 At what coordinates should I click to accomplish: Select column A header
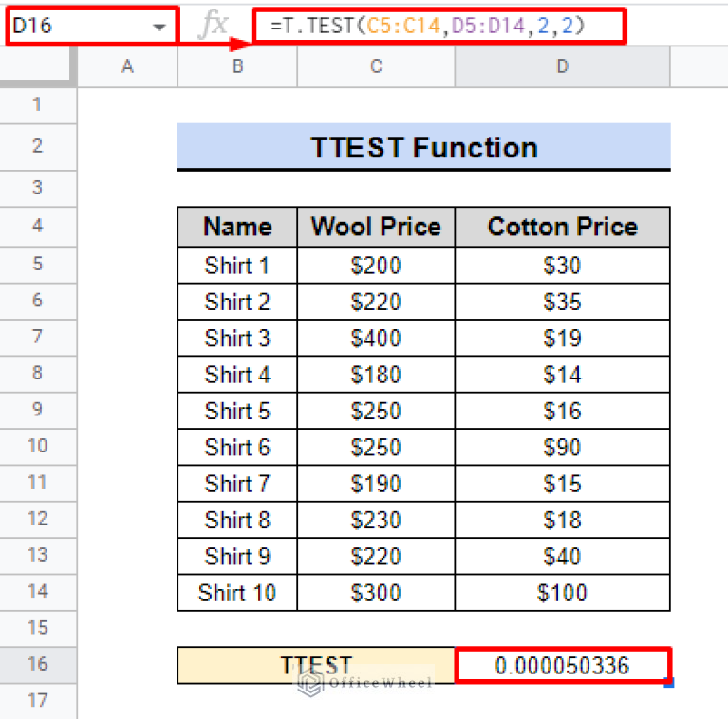[x=127, y=66]
